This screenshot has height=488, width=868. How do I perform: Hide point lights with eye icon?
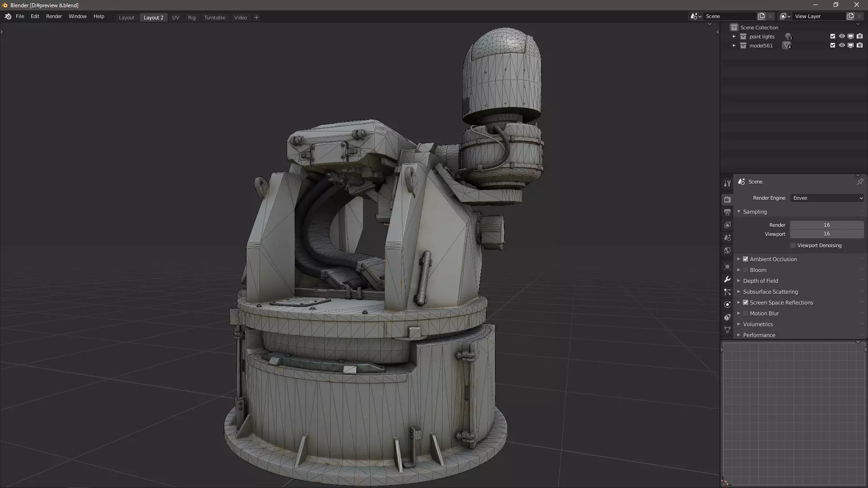click(842, 36)
